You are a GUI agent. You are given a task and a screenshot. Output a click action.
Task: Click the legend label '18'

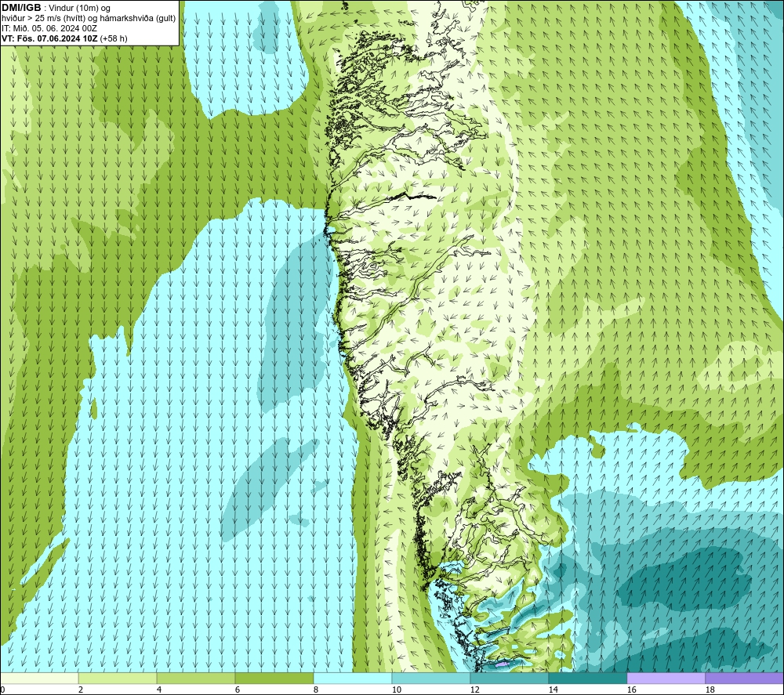click(710, 690)
